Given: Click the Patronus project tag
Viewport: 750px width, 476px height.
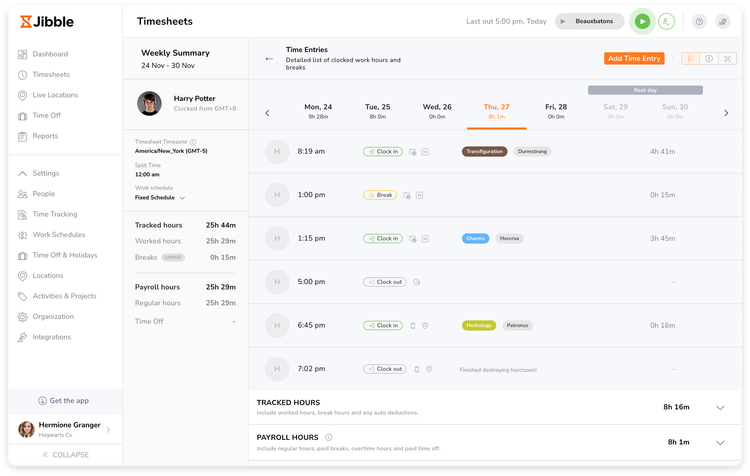Looking at the screenshot, I should pyautogui.click(x=518, y=326).
